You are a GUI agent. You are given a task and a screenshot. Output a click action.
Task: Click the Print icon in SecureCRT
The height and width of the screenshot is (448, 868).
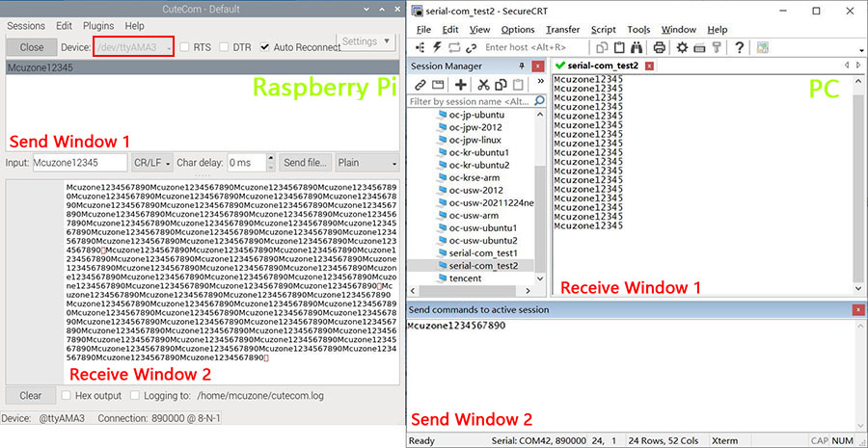tap(660, 47)
